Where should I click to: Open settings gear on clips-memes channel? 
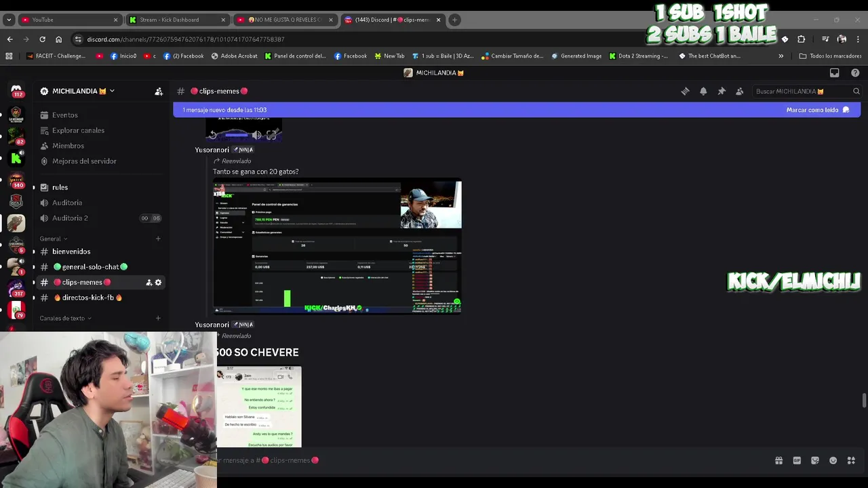tap(159, 282)
